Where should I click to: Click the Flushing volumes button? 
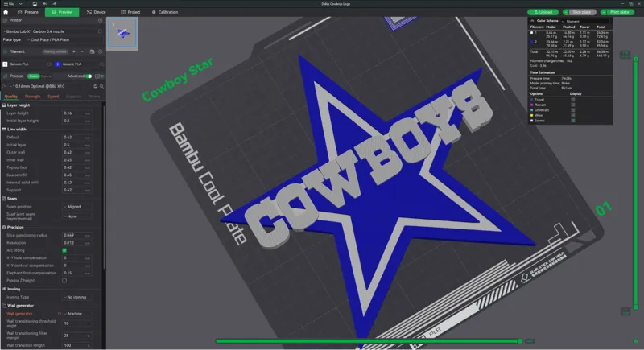point(55,51)
